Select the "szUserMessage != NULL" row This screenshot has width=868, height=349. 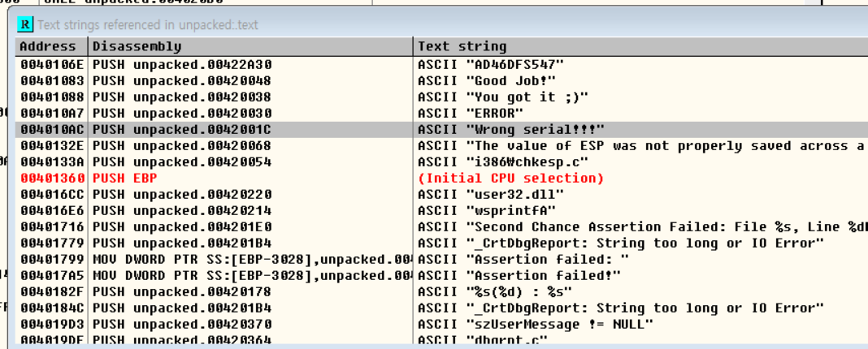click(535, 325)
